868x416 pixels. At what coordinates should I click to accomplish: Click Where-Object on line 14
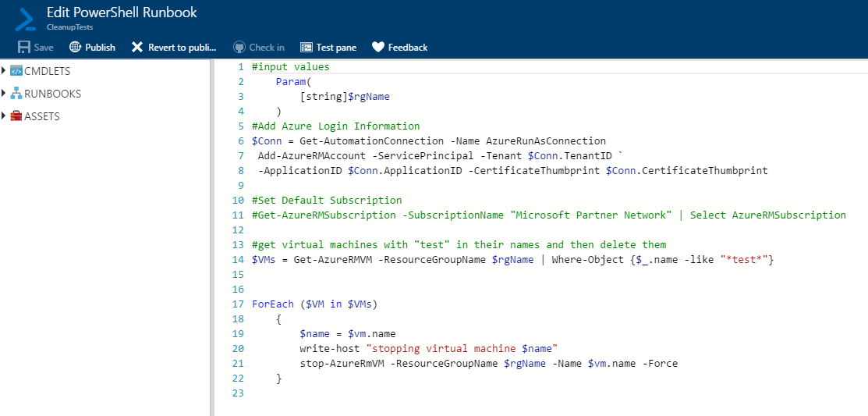[x=588, y=260]
